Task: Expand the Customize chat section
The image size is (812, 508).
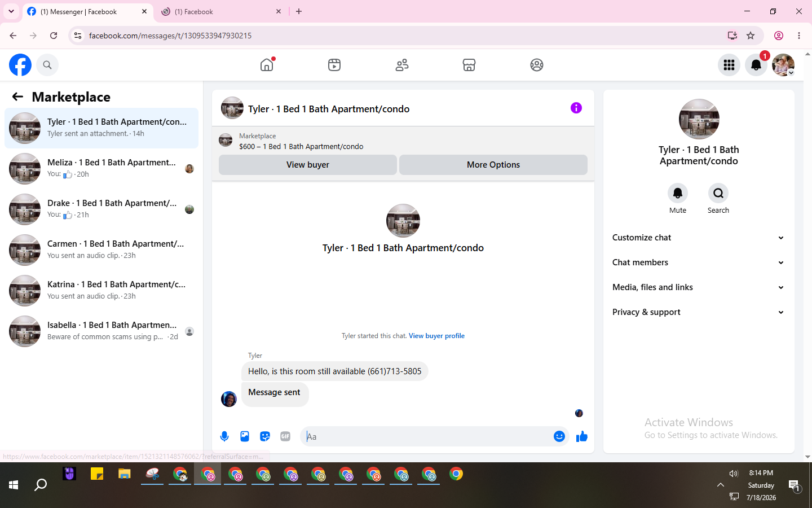Action: 699,238
